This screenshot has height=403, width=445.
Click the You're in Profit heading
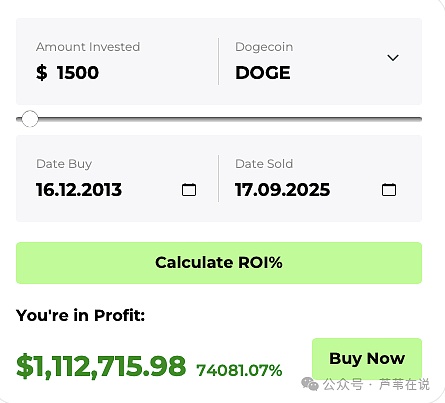coord(81,315)
